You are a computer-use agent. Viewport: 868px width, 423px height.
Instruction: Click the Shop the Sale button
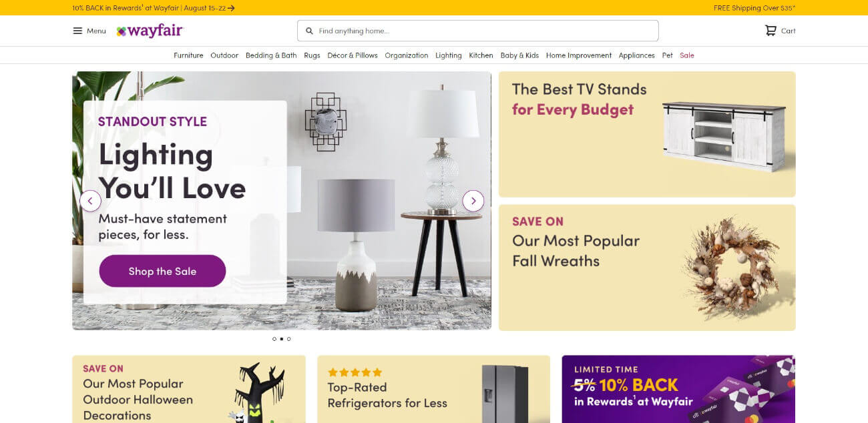(x=162, y=271)
